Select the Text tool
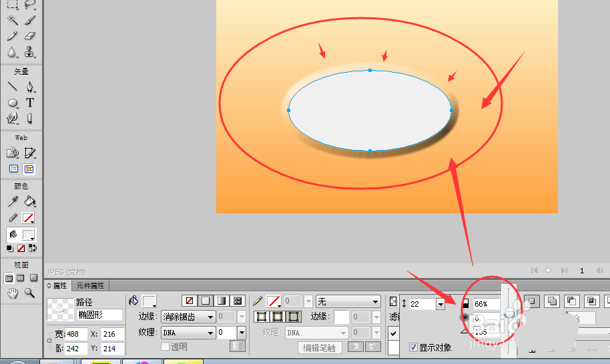 click(30, 103)
